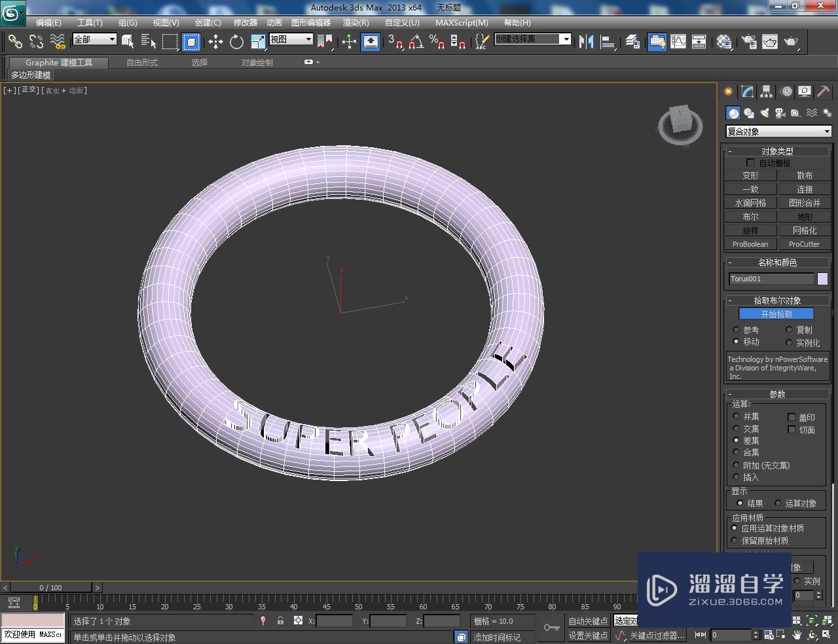Enable the 盖印 checkbox
The height and width of the screenshot is (644, 838).
pos(792,417)
